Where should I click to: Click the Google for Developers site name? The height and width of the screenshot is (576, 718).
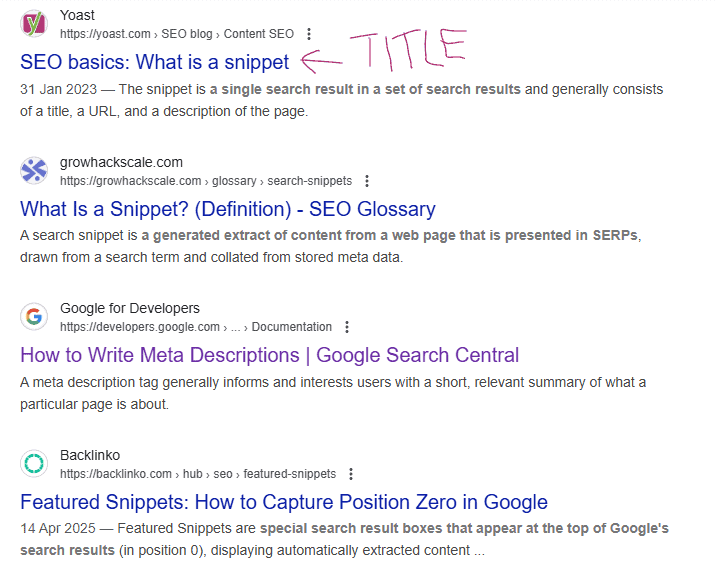point(130,308)
